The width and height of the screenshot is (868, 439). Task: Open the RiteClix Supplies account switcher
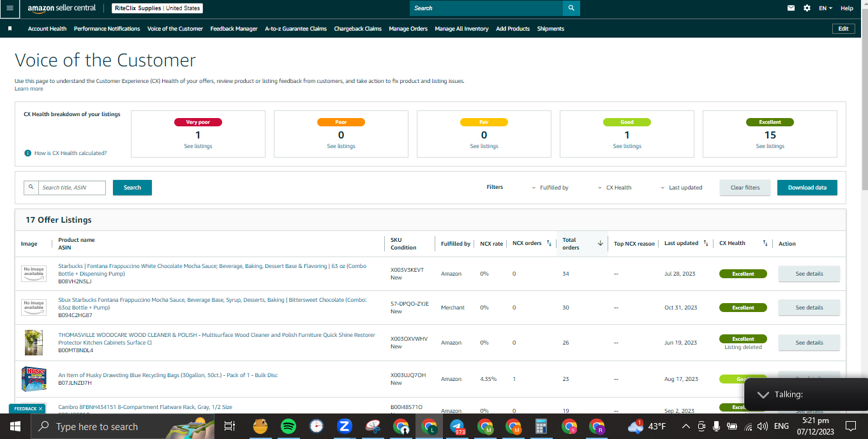click(157, 8)
